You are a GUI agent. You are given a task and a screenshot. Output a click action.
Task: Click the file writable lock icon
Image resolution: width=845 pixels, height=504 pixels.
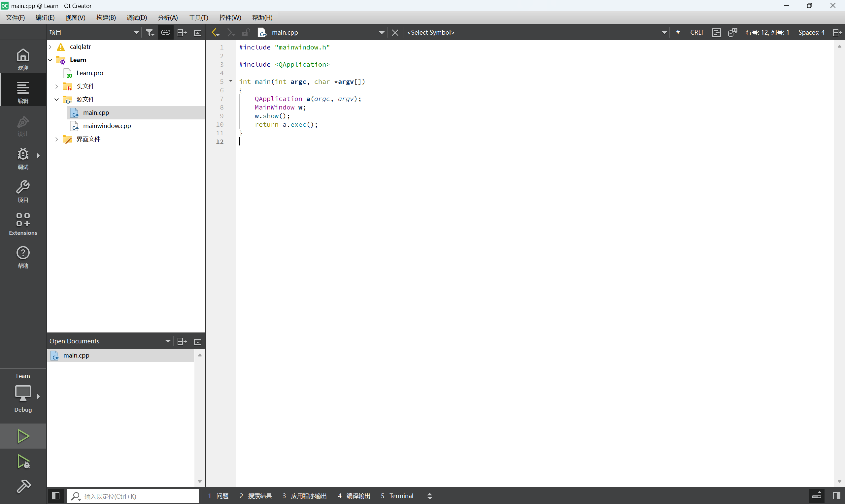246,32
